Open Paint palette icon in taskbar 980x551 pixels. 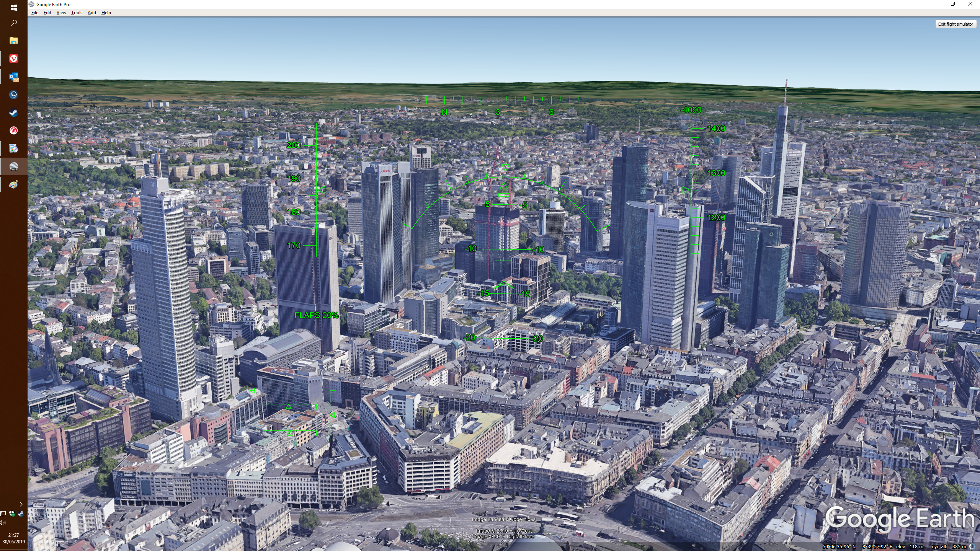13,184
